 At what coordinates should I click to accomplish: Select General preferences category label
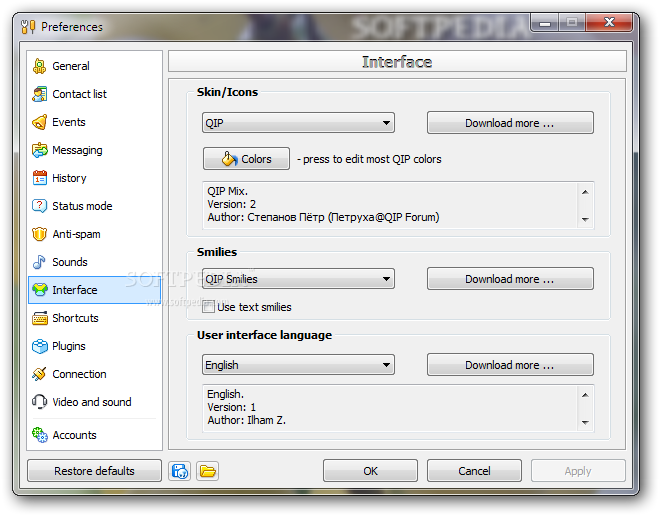(x=71, y=66)
